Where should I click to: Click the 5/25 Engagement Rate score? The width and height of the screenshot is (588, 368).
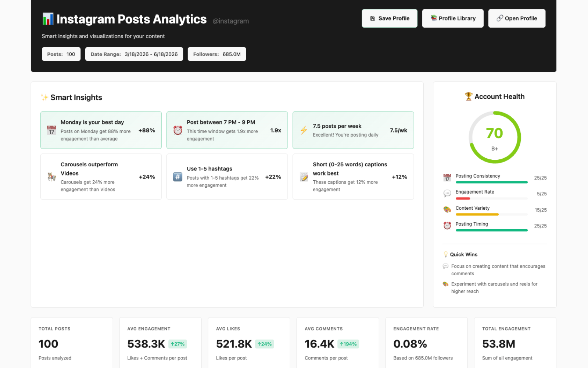pyautogui.click(x=542, y=194)
